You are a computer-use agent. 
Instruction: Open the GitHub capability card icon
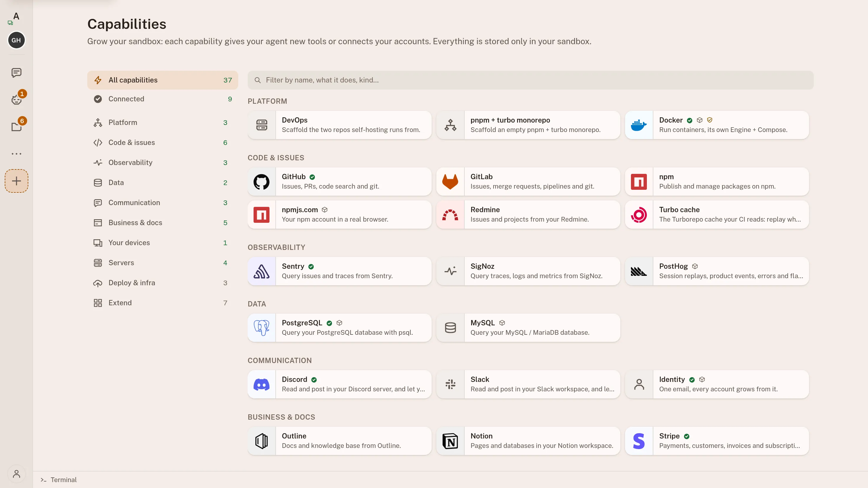[x=262, y=182]
